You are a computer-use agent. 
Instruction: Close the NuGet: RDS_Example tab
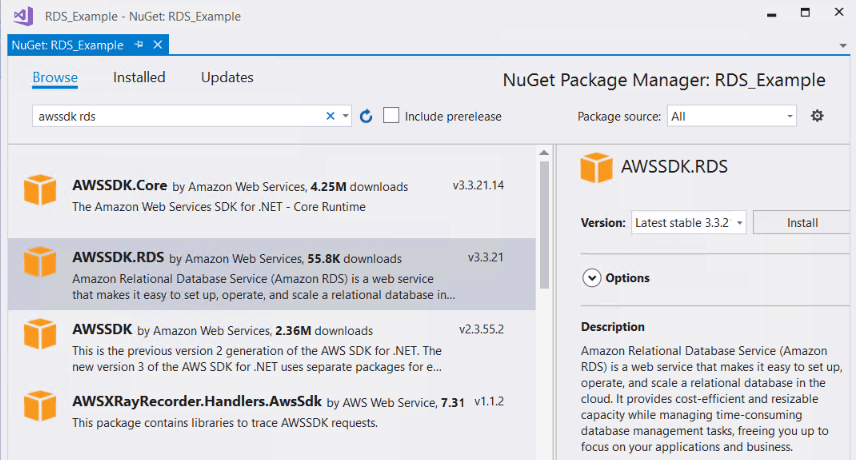click(x=157, y=45)
